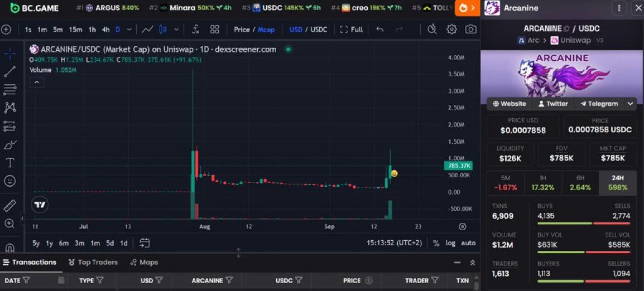This screenshot has width=644, height=291.
Task: Open the date filter calendar icon in transactions
Action: click(61, 281)
